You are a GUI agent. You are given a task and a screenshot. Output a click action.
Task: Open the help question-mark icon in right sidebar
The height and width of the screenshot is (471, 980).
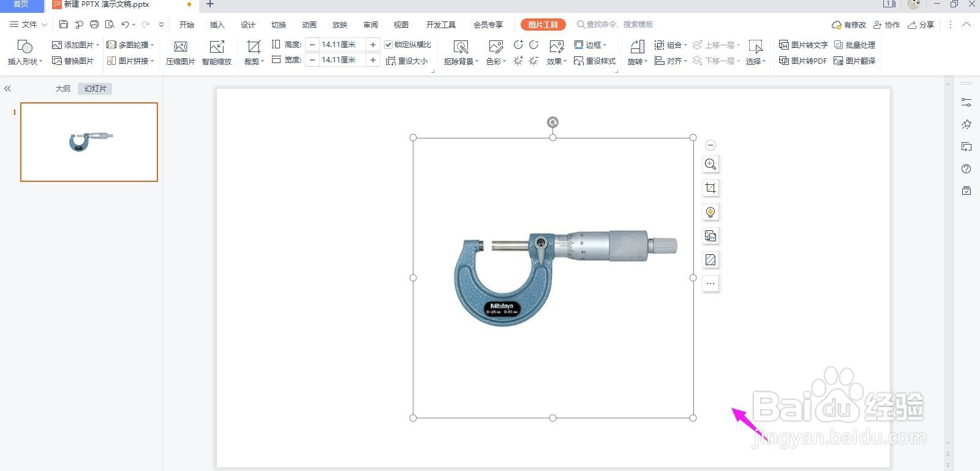(x=967, y=169)
